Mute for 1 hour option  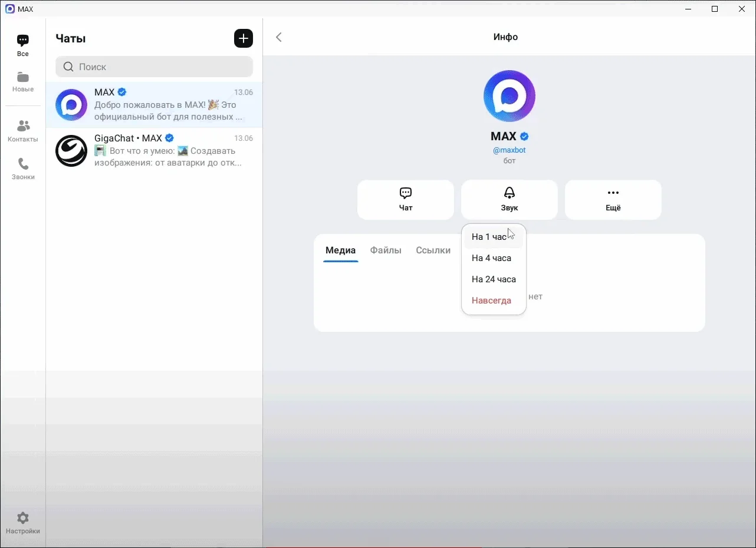click(489, 237)
